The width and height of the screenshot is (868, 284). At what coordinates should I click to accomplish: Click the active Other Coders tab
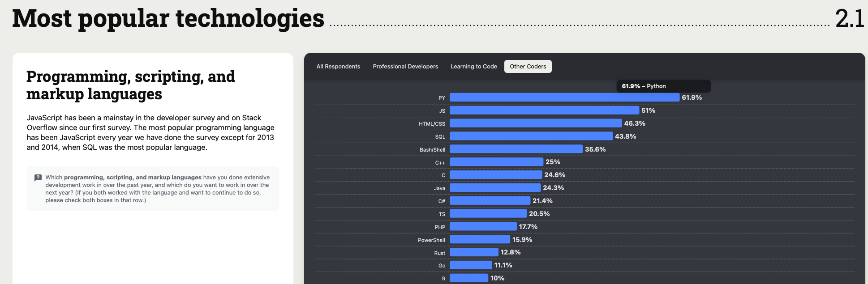pos(528,67)
